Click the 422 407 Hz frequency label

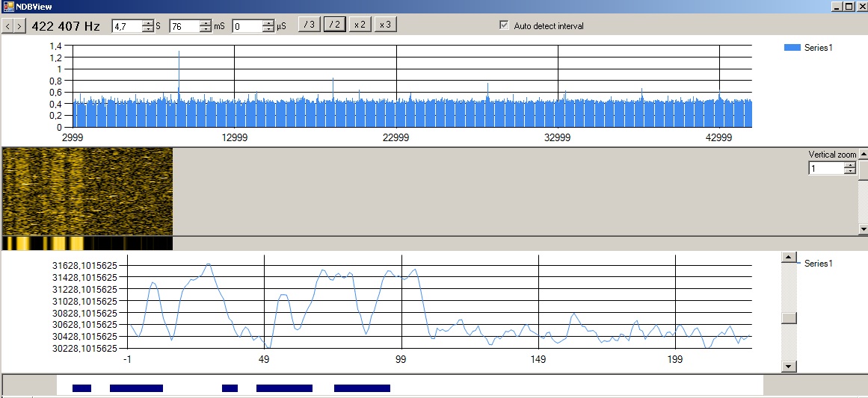click(x=66, y=26)
